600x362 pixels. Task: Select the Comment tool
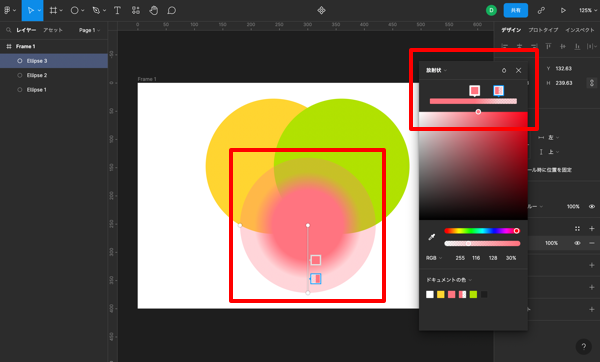tap(171, 10)
